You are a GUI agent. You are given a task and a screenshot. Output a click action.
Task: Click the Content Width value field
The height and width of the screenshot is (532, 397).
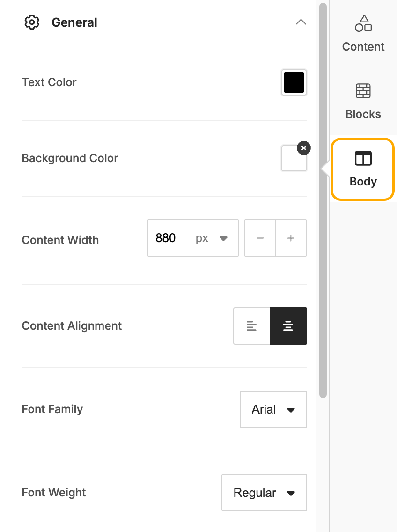tap(165, 238)
